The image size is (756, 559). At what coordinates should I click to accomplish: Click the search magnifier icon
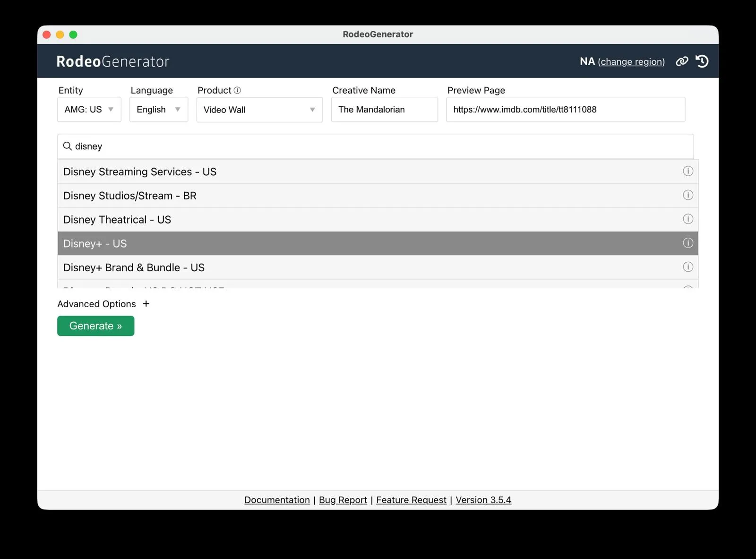[x=68, y=146]
